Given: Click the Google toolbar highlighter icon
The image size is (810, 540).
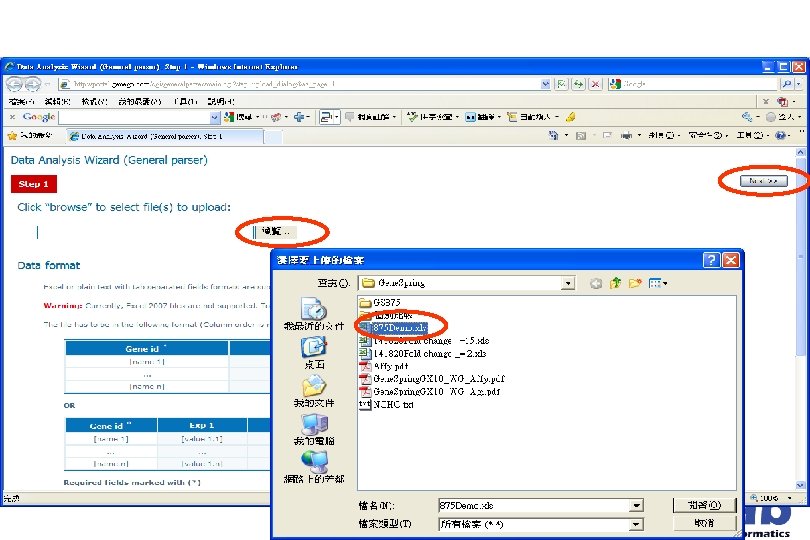Looking at the screenshot, I should [570, 117].
